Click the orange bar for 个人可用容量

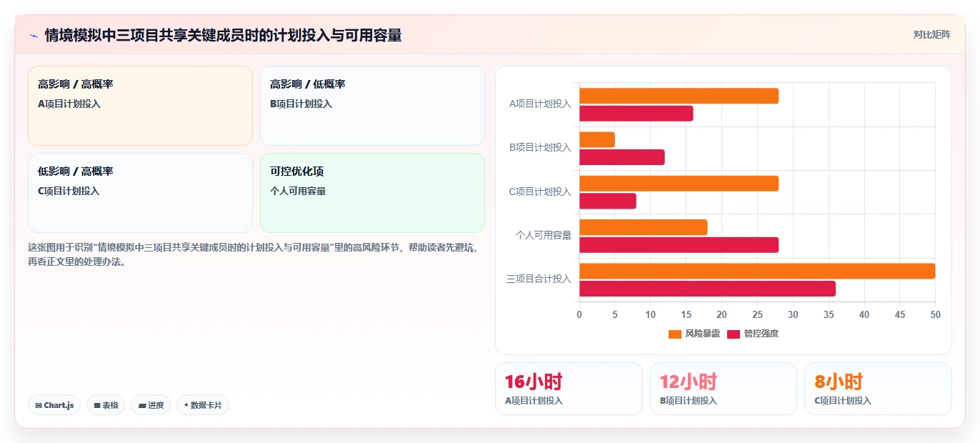(643, 227)
